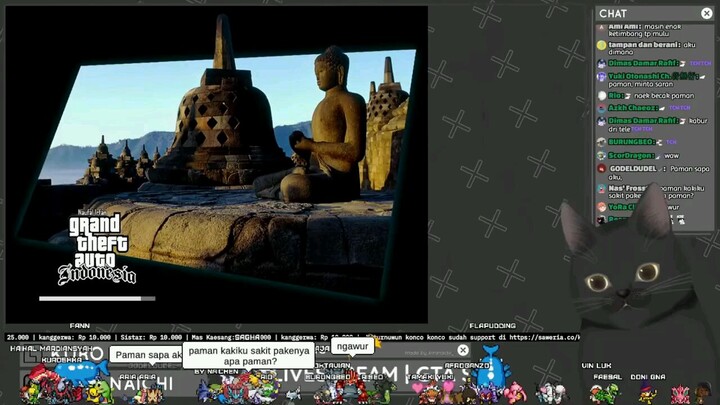Click the X icon on bottom overlay

pyautogui.click(x=463, y=350)
